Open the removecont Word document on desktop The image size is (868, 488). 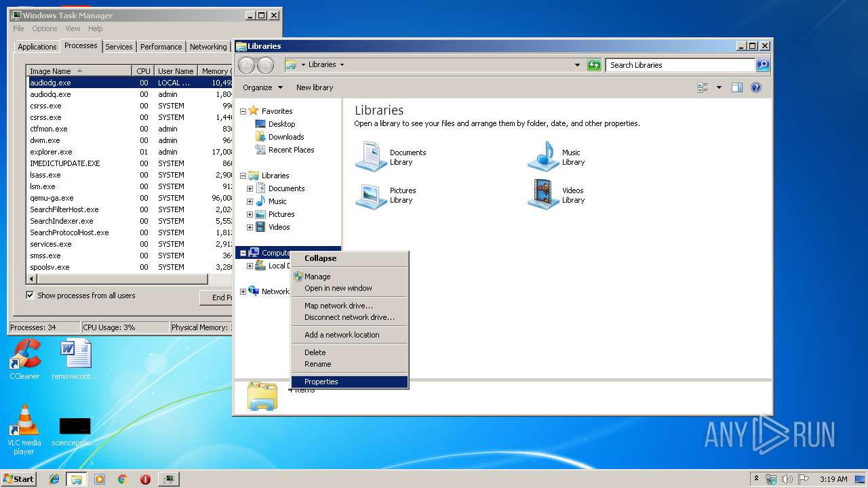click(x=75, y=360)
